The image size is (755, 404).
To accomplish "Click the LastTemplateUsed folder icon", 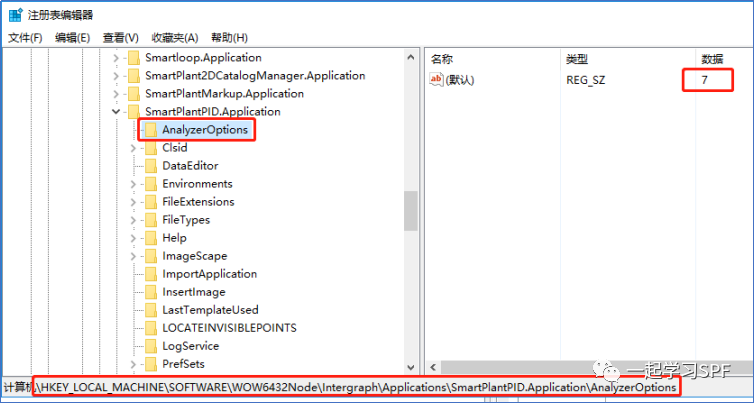I will [151, 310].
